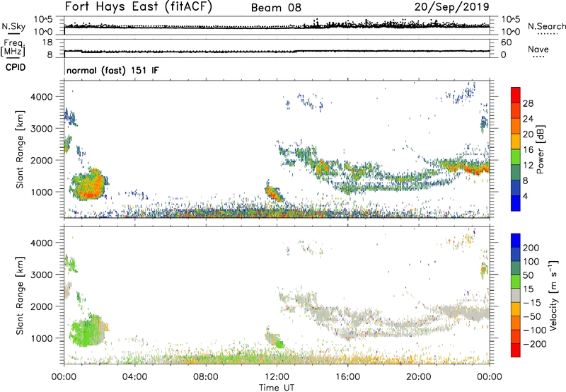Click the 'Velocity [m s⁻¹]' colorbar label
Image resolution: width=566 pixels, height=392 pixels.
(x=553, y=296)
